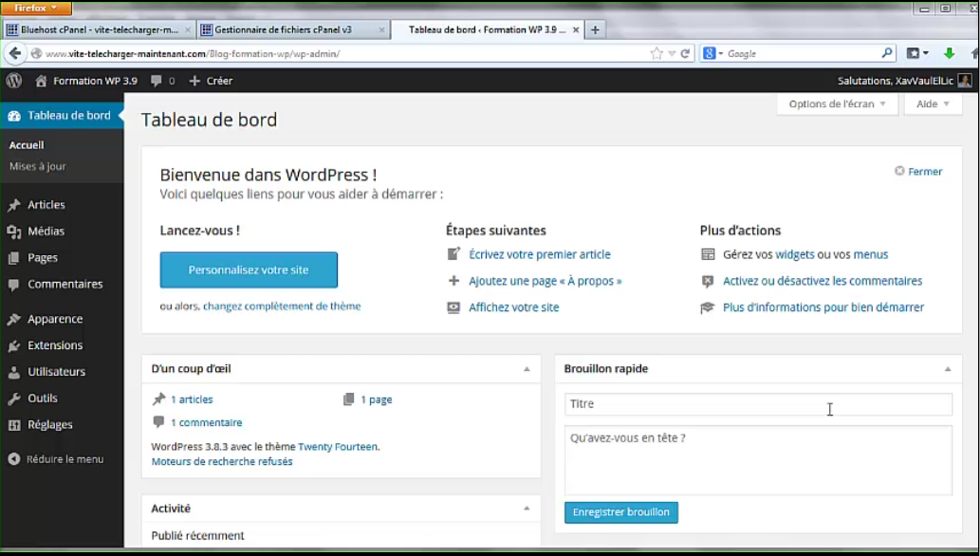Go back with the browser back arrow
Image resolution: width=980 pixels, height=556 pixels.
coord(15,53)
